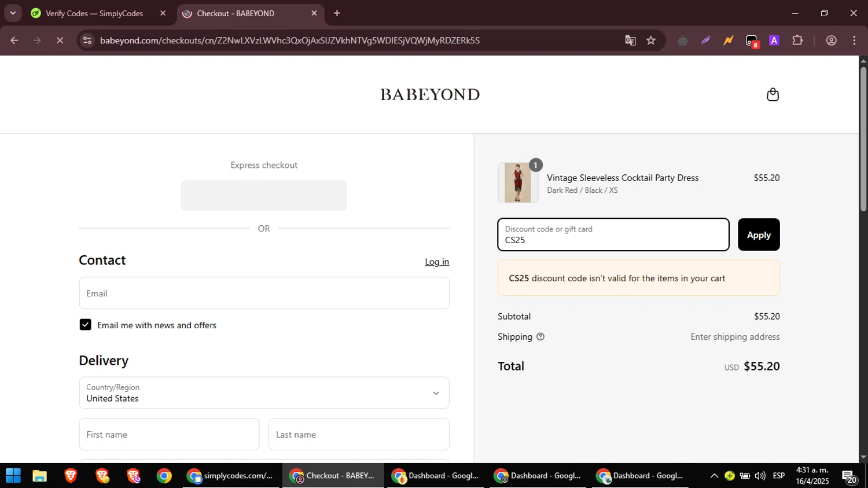868x488 pixels.
Task: Open a new browser tab
Action: click(337, 13)
